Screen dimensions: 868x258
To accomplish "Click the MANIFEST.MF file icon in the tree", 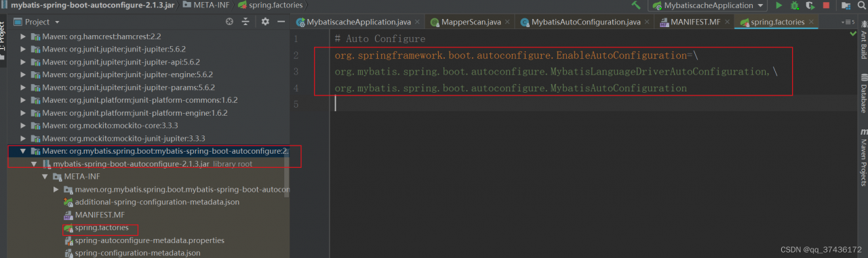I will pyautogui.click(x=68, y=215).
